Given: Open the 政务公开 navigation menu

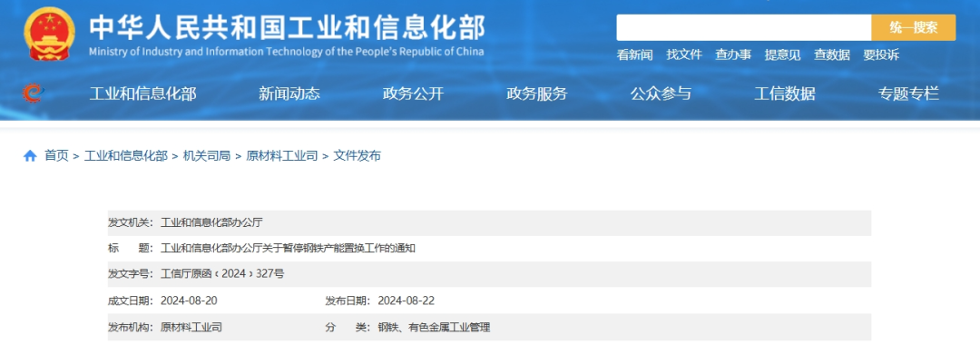Looking at the screenshot, I should (413, 94).
